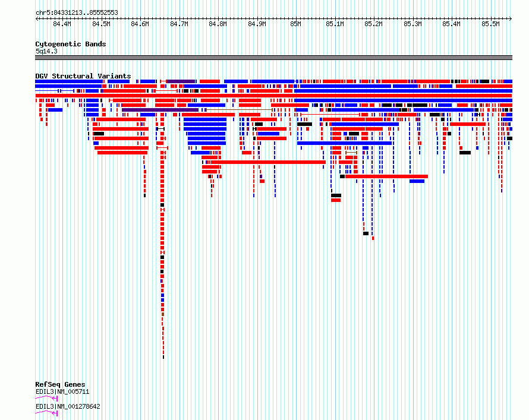Click the red variant bar spanning 85.13M to 85.34M

[386, 176]
